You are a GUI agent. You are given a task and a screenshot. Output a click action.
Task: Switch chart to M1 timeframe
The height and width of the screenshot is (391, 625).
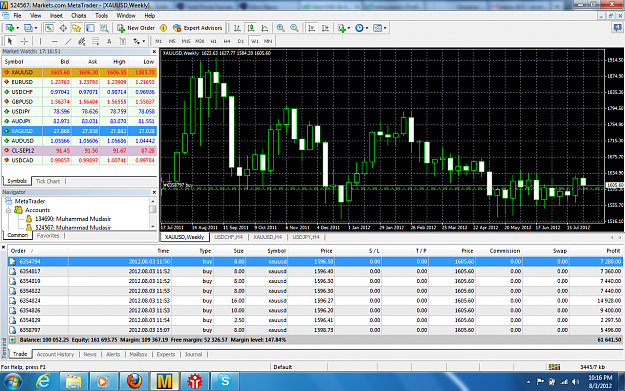pyautogui.click(x=159, y=41)
